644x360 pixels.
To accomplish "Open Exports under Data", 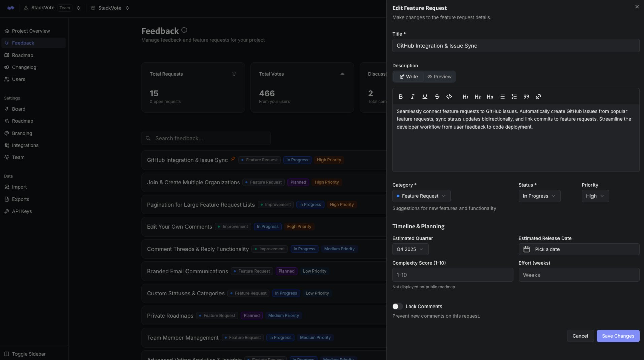I will [33, 199].
